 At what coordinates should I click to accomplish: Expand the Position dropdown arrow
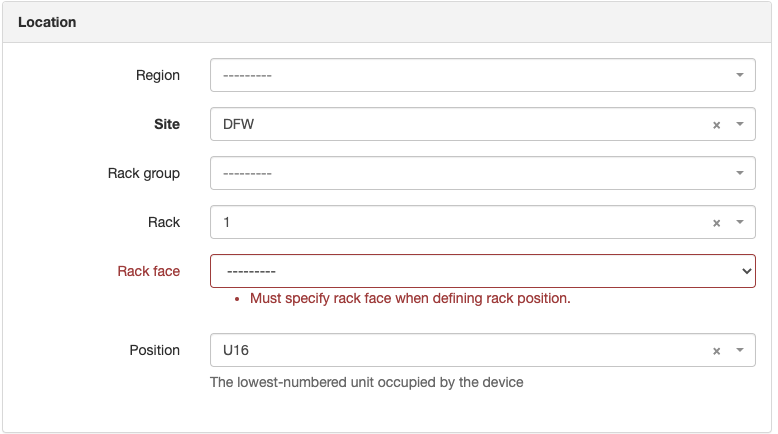[x=739, y=350]
